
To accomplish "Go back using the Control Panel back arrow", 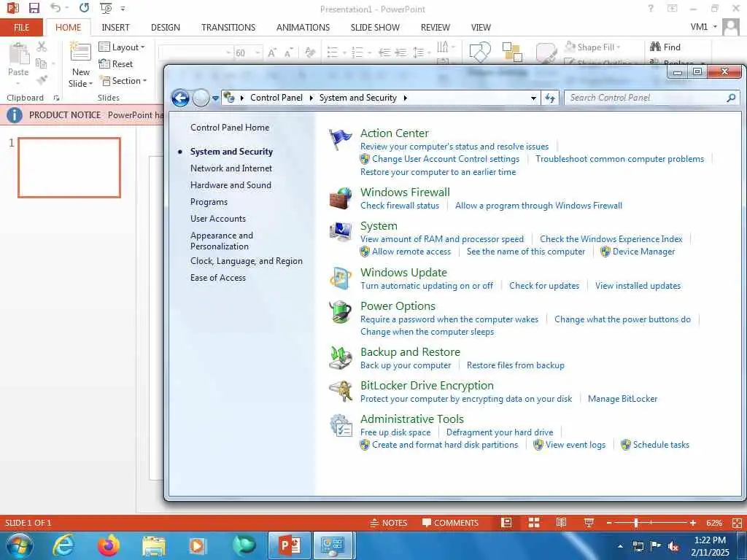I will tap(180, 98).
